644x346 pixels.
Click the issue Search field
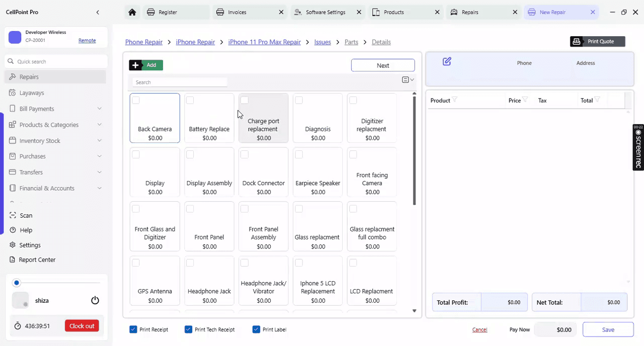[x=180, y=82]
